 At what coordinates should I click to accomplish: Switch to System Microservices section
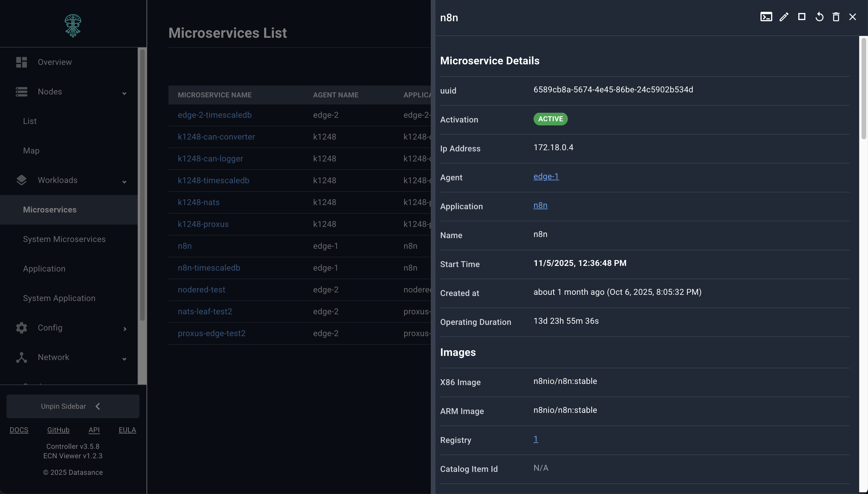tap(64, 239)
